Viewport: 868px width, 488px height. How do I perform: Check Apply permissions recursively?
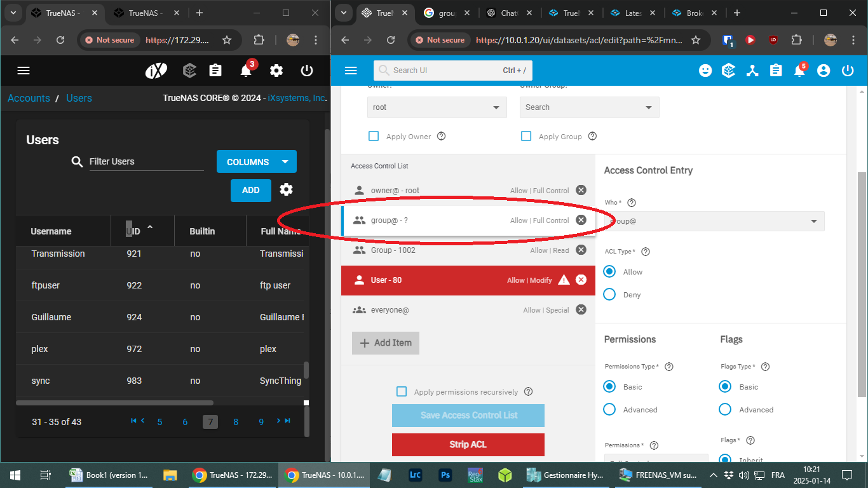click(402, 391)
